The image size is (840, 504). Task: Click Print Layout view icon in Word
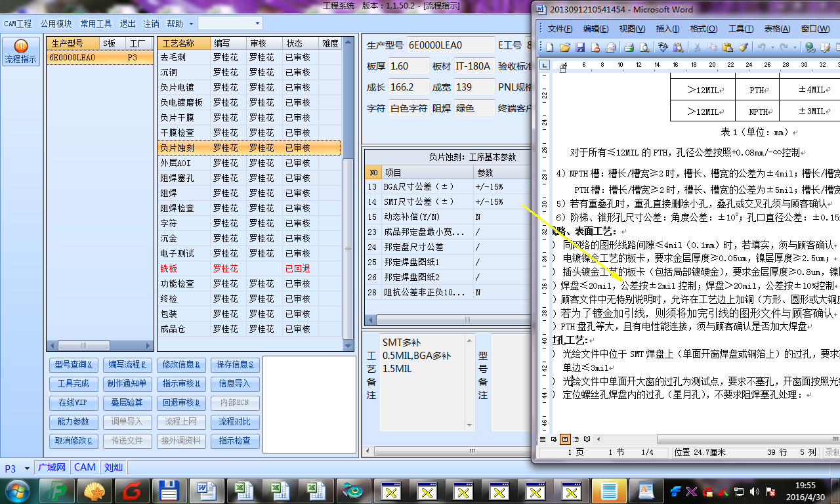565,439
